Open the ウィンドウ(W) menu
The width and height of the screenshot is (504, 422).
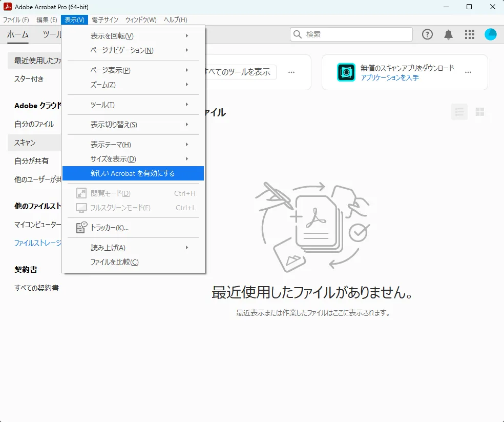coord(141,20)
